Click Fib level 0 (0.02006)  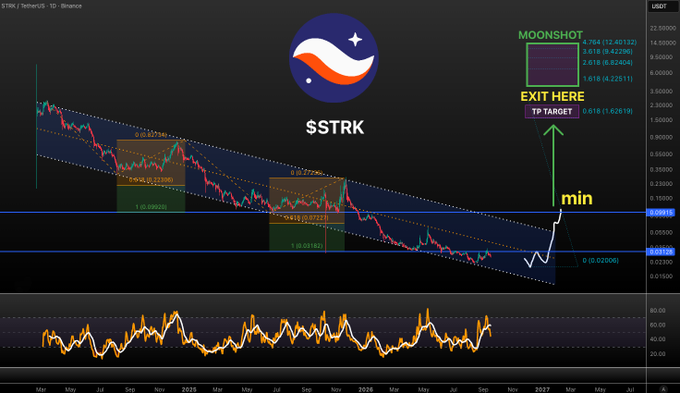[x=600, y=260]
